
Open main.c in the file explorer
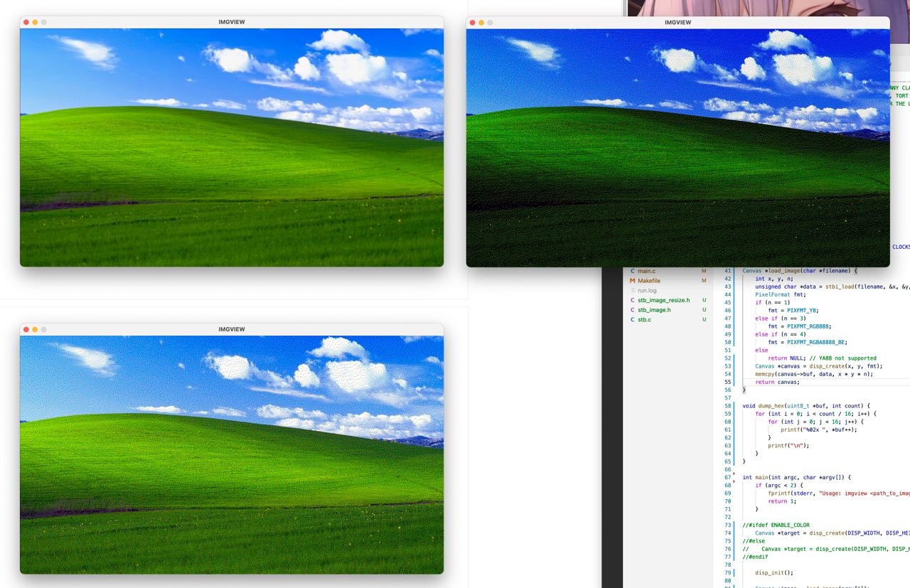click(x=646, y=271)
